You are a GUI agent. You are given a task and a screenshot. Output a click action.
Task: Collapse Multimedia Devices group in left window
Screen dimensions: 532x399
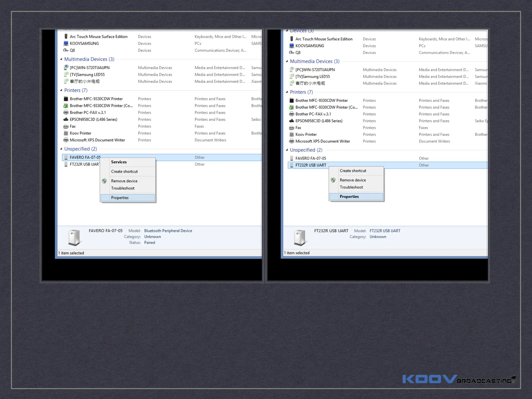click(61, 59)
